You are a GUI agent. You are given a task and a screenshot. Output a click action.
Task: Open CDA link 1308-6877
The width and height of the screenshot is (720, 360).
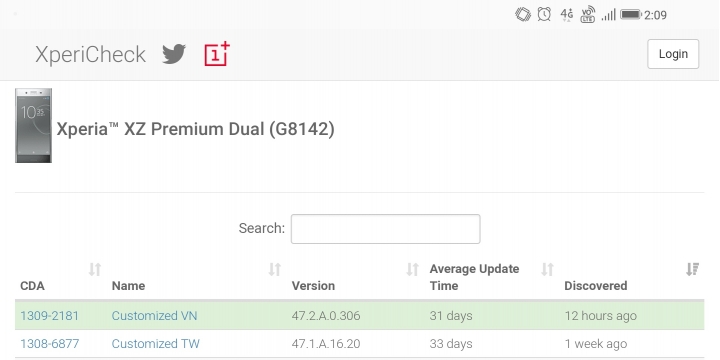coord(50,344)
